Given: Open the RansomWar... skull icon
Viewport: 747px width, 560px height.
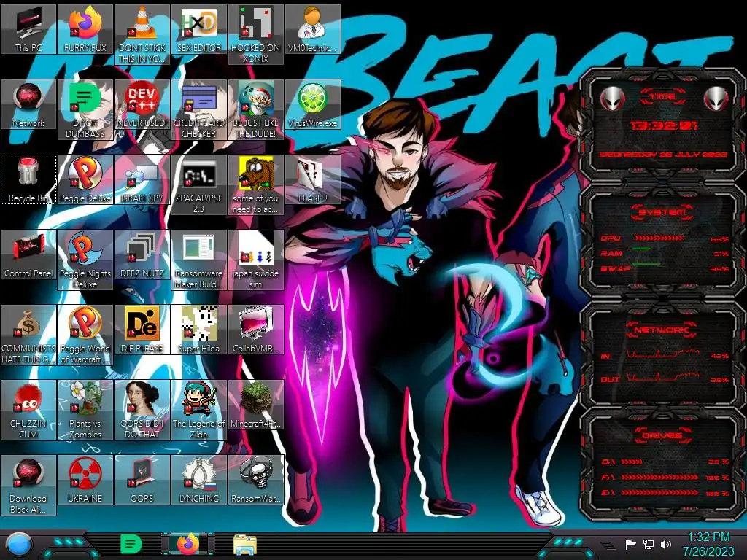Looking at the screenshot, I should 256,481.
